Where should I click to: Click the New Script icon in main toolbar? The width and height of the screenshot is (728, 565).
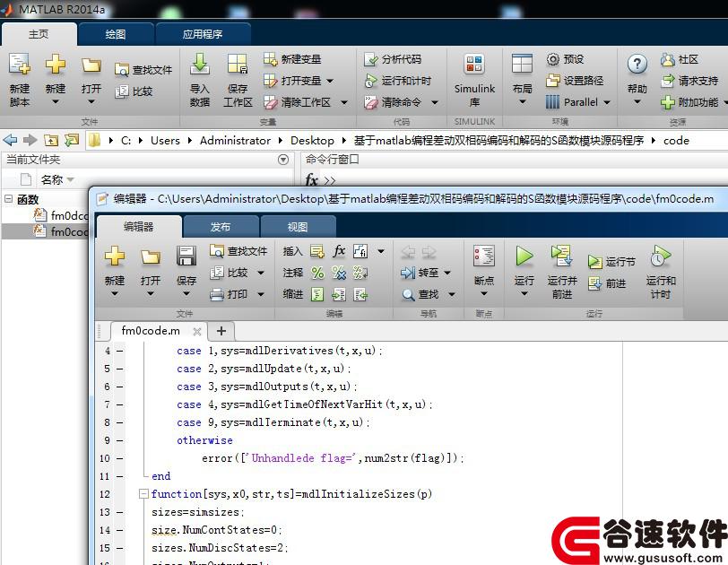(x=20, y=65)
